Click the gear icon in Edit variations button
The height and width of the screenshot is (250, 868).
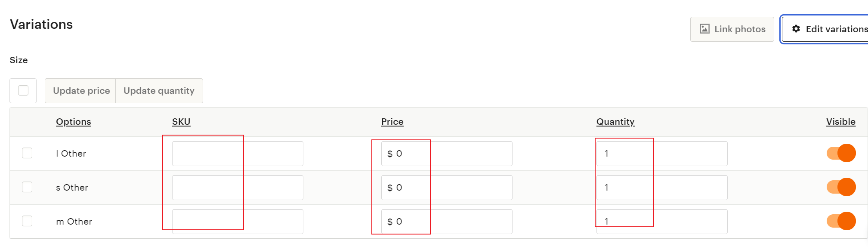[x=797, y=29]
